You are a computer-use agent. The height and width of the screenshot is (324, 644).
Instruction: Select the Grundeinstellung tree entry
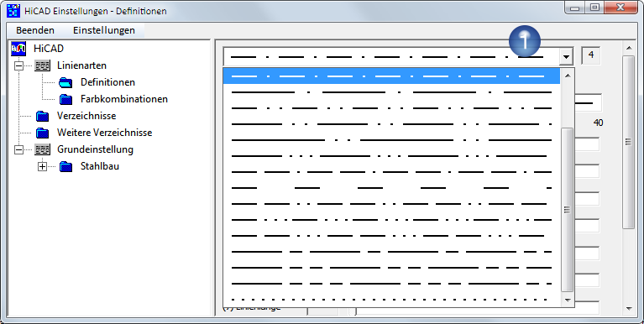[x=95, y=149]
